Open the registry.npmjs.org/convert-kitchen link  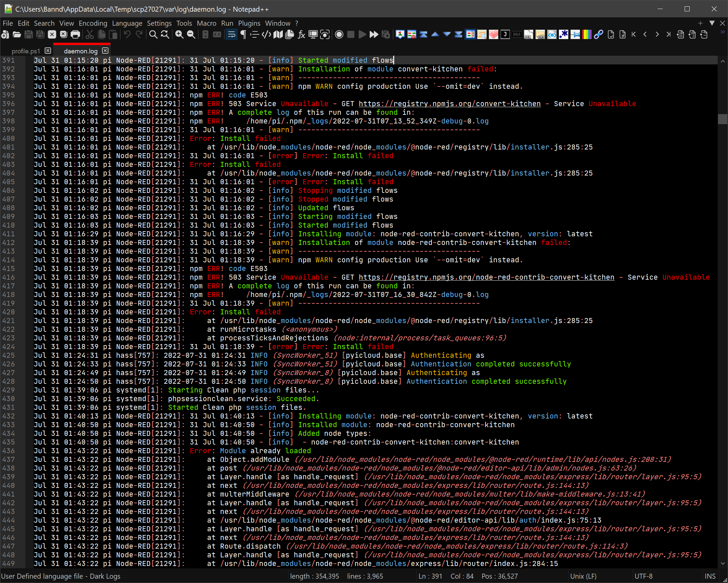coord(450,104)
